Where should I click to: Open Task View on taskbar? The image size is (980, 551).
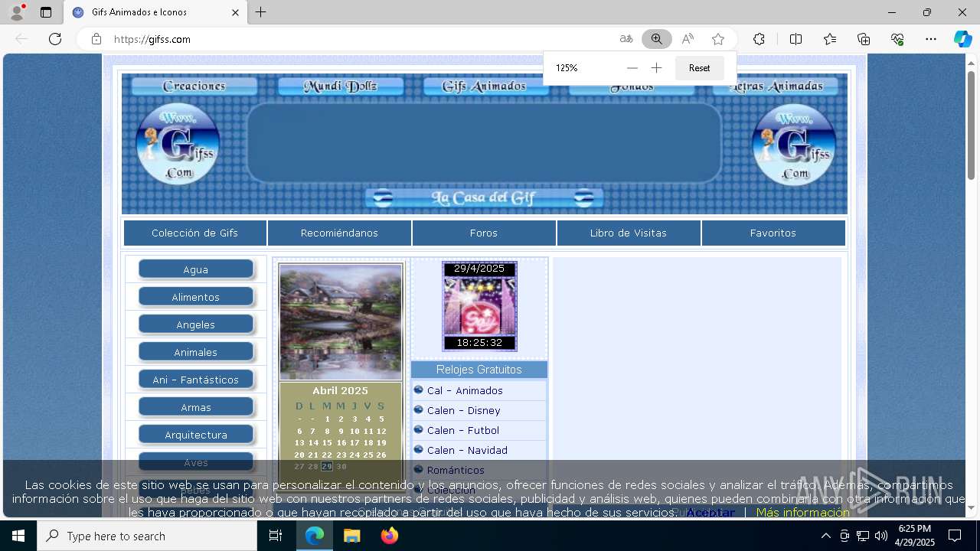click(276, 536)
